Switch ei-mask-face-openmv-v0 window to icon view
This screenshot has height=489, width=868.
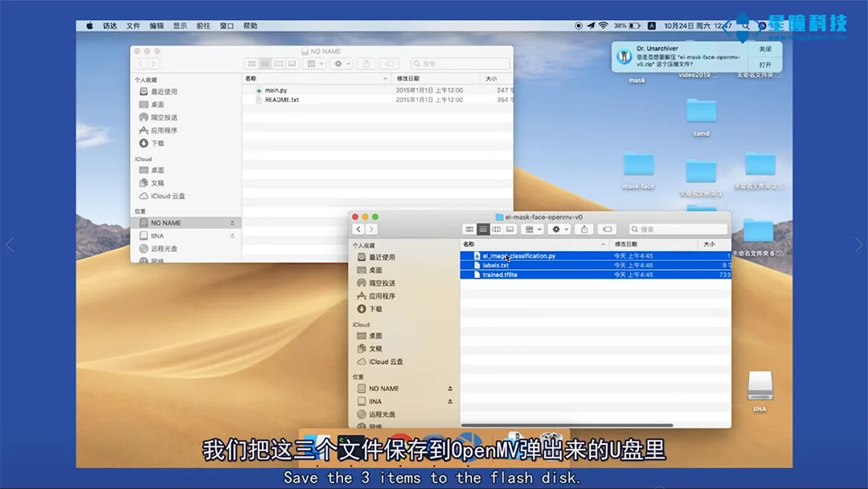tap(469, 229)
